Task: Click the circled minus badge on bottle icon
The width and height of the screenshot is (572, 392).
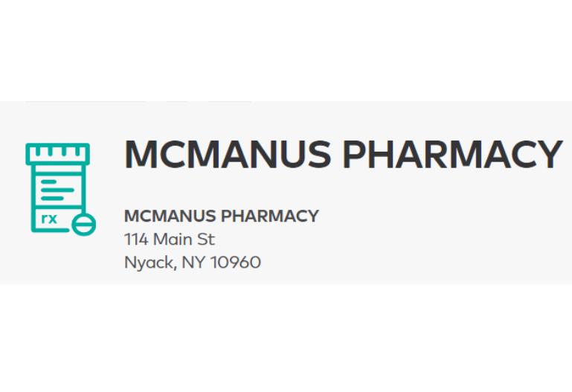Action: click(x=83, y=225)
